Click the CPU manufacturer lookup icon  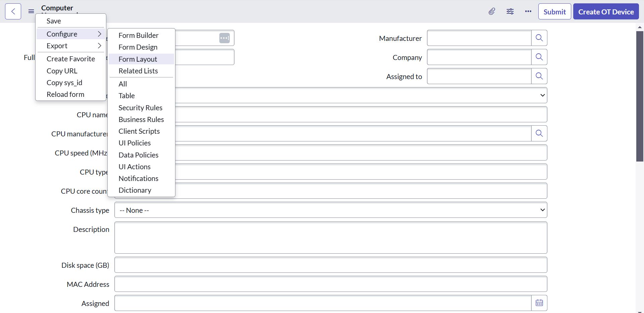(x=539, y=134)
